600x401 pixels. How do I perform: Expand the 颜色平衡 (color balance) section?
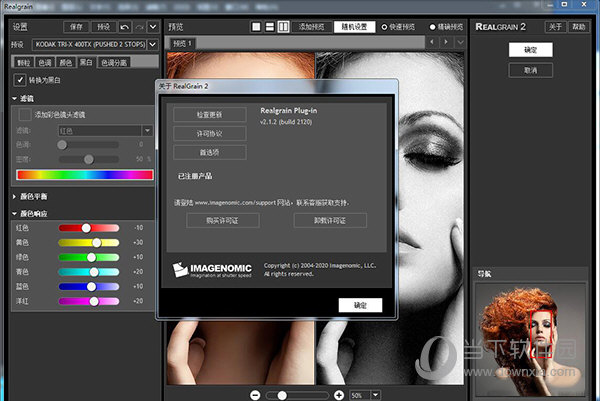pos(14,197)
